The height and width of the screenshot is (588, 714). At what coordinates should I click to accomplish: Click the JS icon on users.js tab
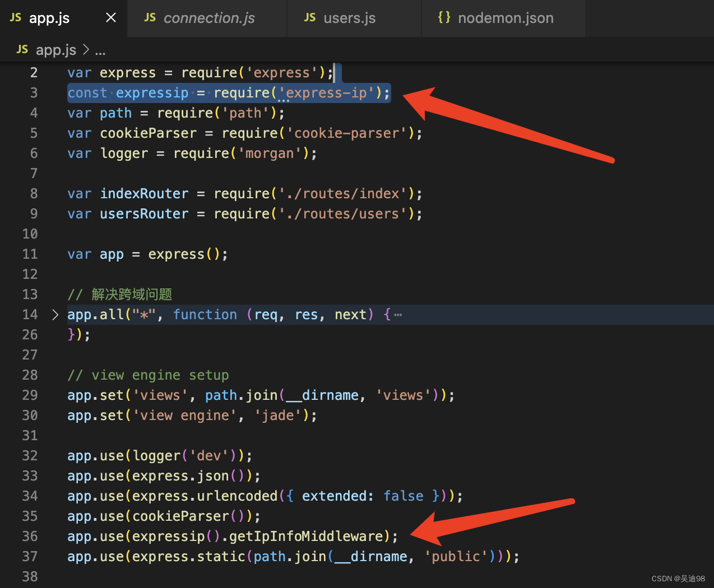(310, 18)
